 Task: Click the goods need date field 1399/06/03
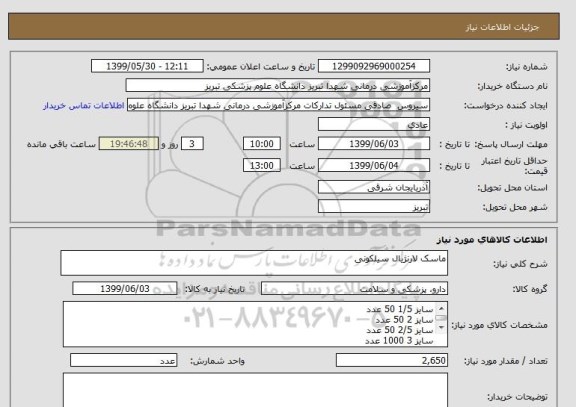click(125, 289)
